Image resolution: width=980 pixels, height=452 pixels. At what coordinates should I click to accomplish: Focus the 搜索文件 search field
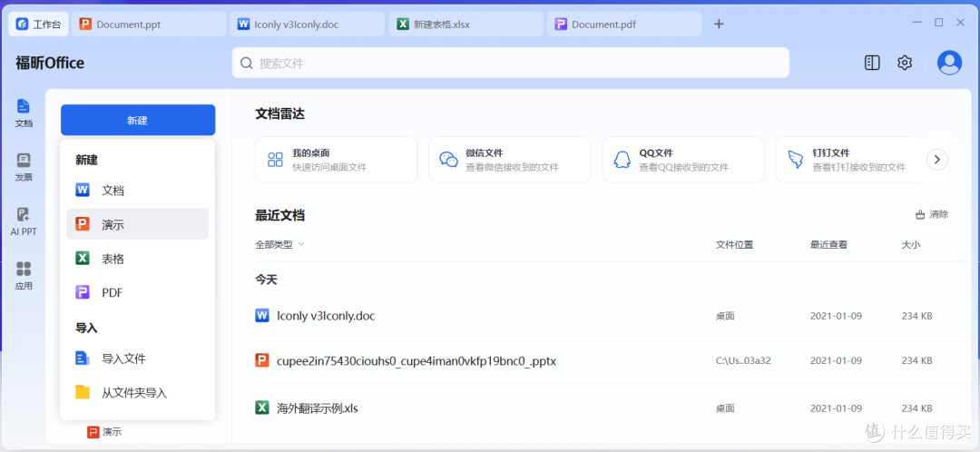(511, 64)
